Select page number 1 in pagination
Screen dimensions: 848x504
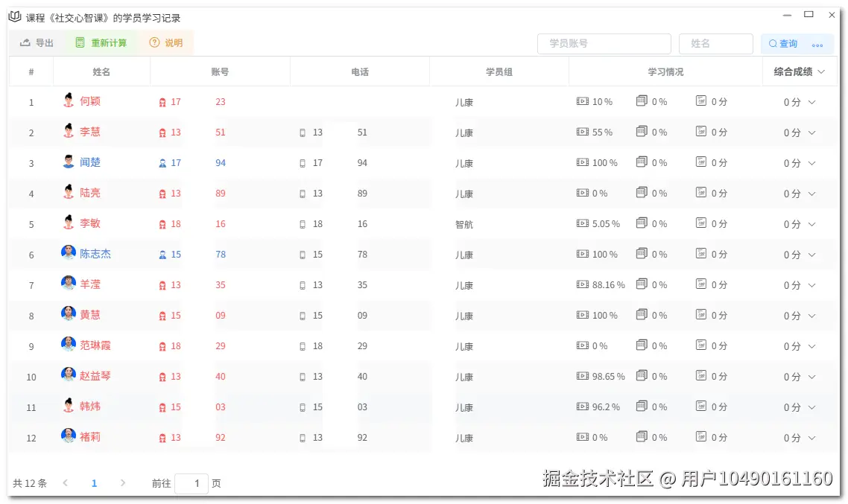coord(94,482)
